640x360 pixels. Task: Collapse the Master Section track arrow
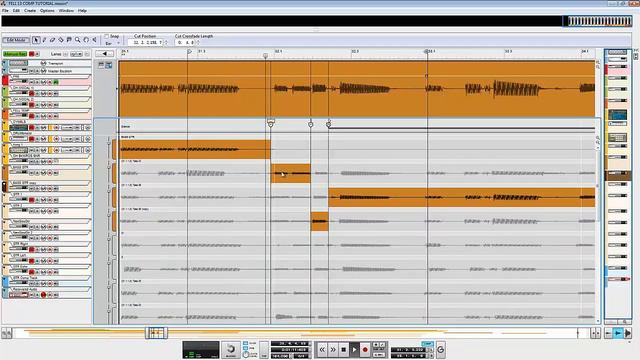coord(5,71)
